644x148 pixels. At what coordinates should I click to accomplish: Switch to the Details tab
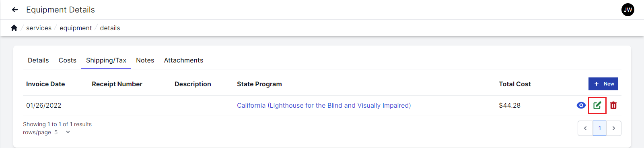pyautogui.click(x=38, y=60)
